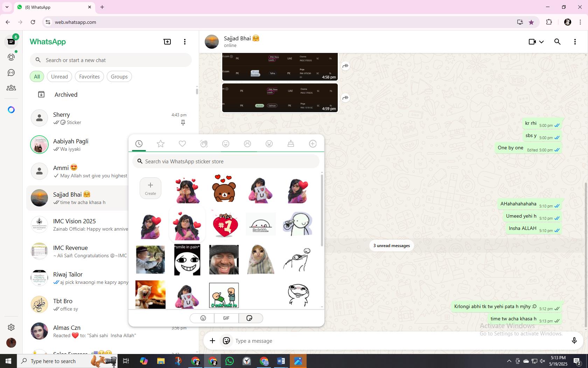Open the Archived chats row

point(111,95)
